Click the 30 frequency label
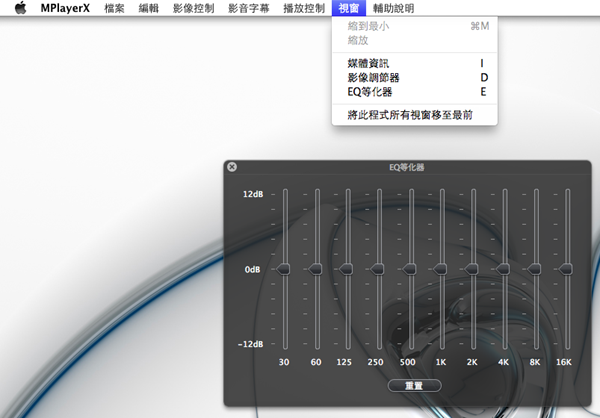This screenshot has width=600, height=418. (x=284, y=362)
